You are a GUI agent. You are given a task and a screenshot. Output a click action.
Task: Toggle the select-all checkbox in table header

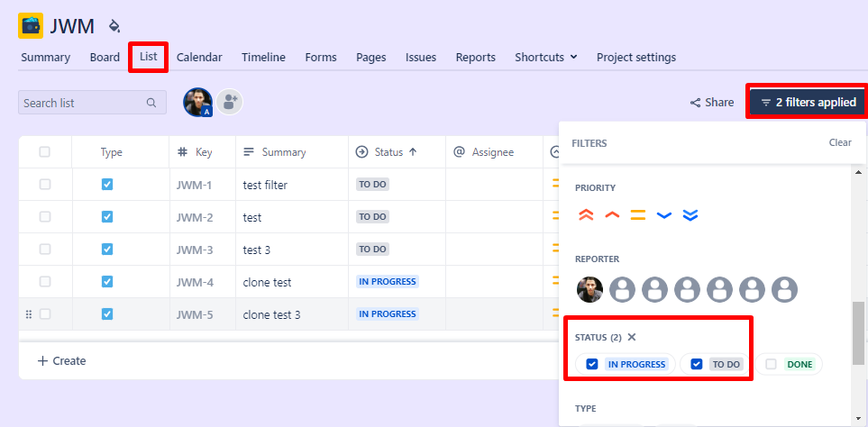tap(45, 152)
